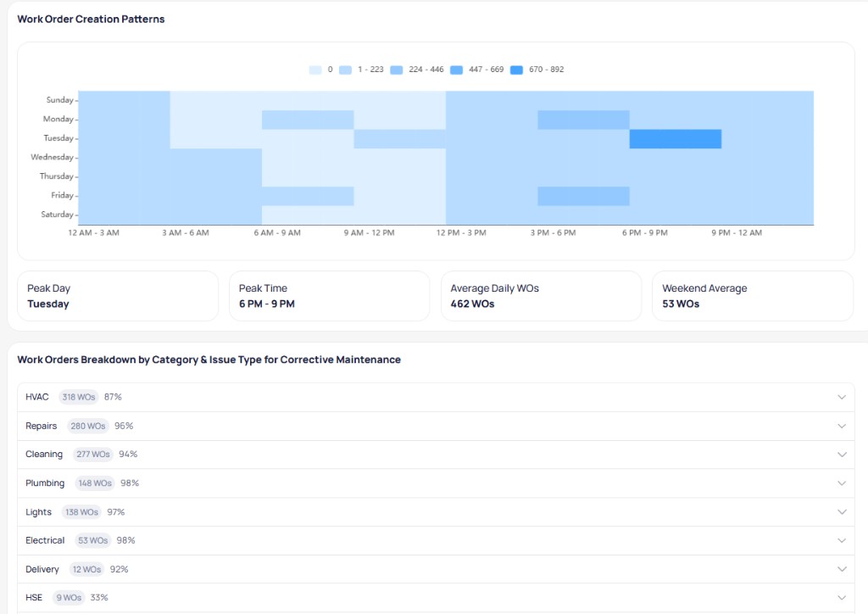Toggle the 224 - 446 legend swatch
The height and width of the screenshot is (614, 868).
click(x=397, y=70)
